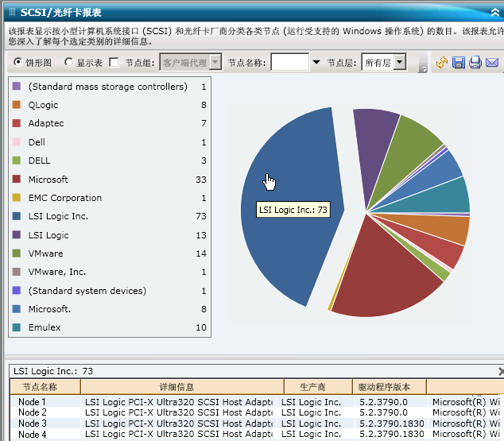Click the Emulex legend entry

45,327
